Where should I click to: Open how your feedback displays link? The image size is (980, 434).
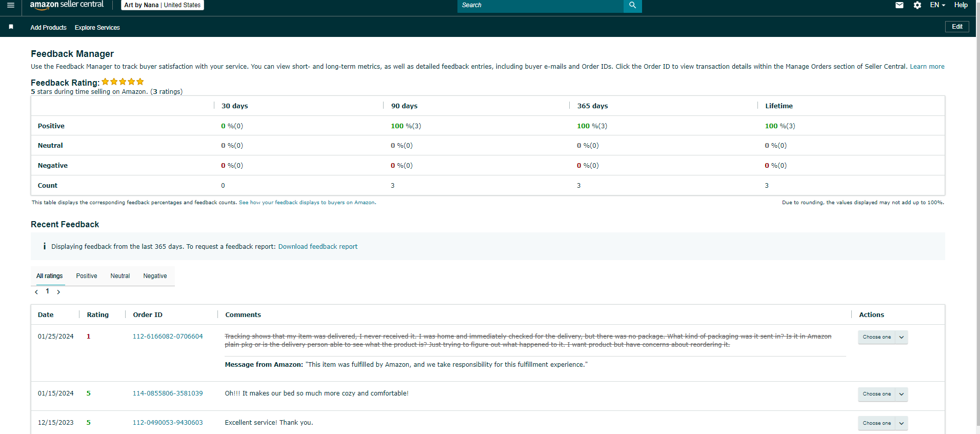click(307, 203)
